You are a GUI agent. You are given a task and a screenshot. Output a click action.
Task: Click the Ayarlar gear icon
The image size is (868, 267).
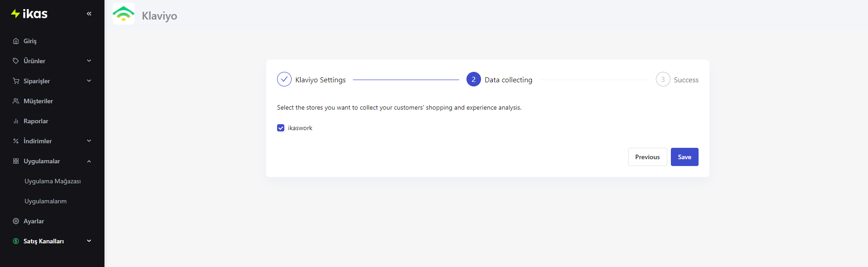pyautogui.click(x=16, y=221)
